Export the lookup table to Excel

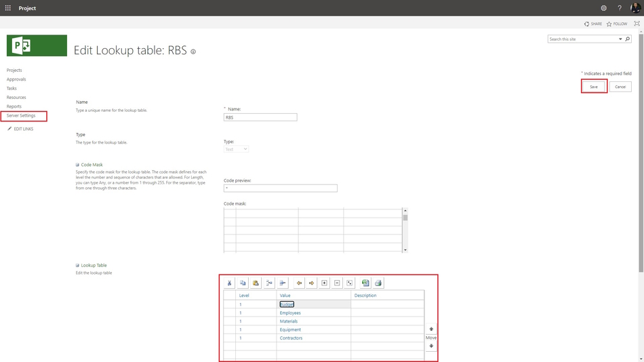coord(365,283)
